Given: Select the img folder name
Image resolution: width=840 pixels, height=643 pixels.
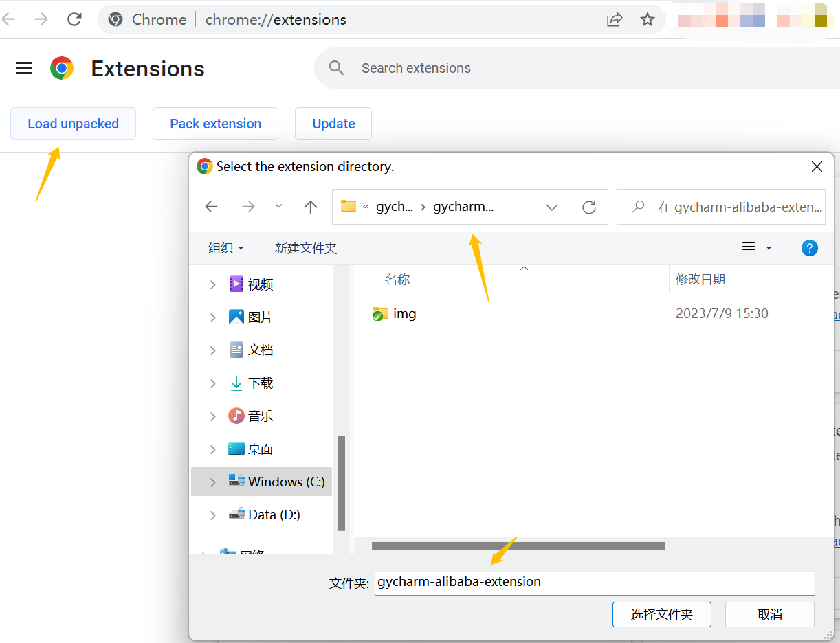Looking at the screenshot, I should 405,314.
